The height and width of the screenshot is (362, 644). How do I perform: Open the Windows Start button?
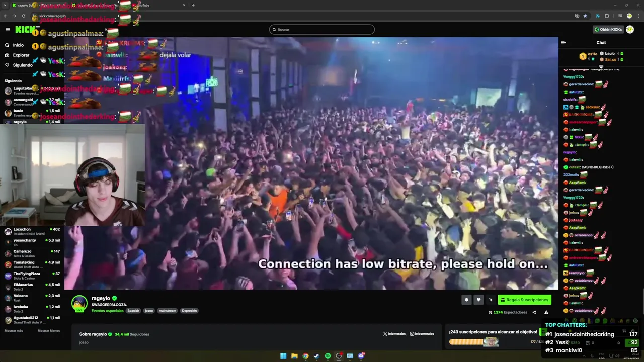[283, 356]
